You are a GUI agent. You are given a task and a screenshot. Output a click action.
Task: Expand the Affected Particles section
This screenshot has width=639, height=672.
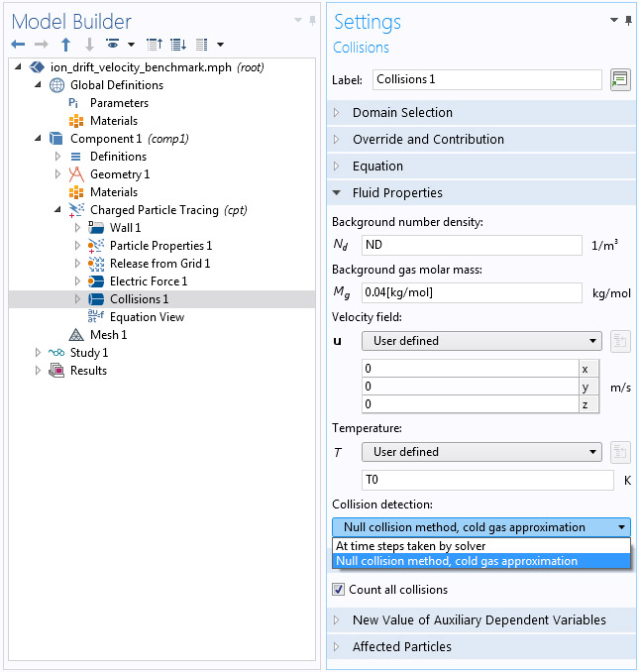(x=401, y=647)
